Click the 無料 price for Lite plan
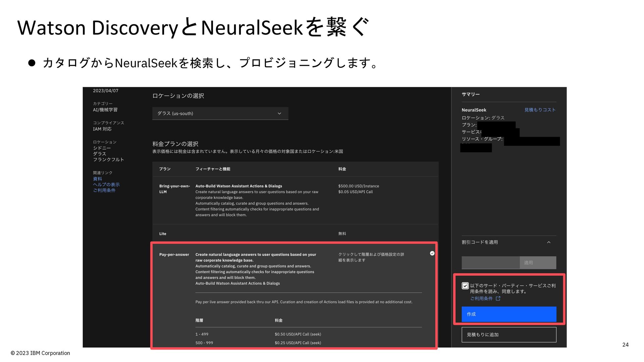This screenshot has height=362, width=644. tap(342, 234)
